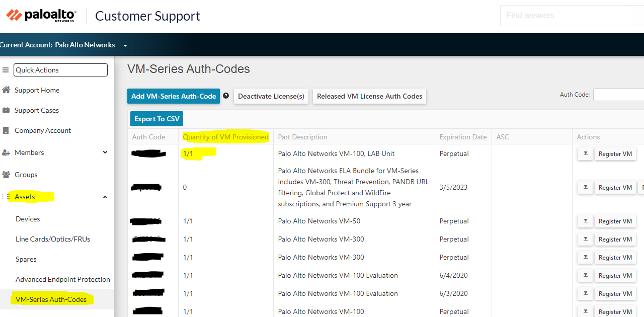Viewport: 644px width, 317px height.
Task: Click the Palo Alto Networks logo
Action: [41, 16]
